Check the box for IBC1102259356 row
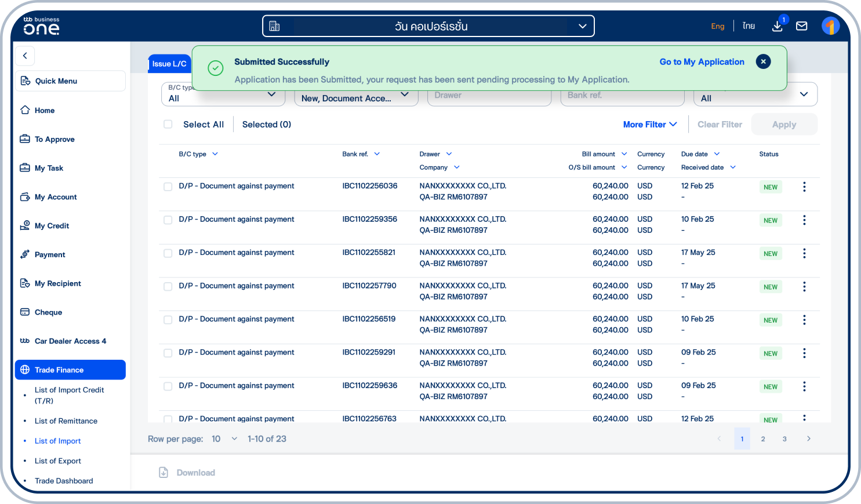The width and height of the screenshot is (861, 504). [x=168, y=220]
